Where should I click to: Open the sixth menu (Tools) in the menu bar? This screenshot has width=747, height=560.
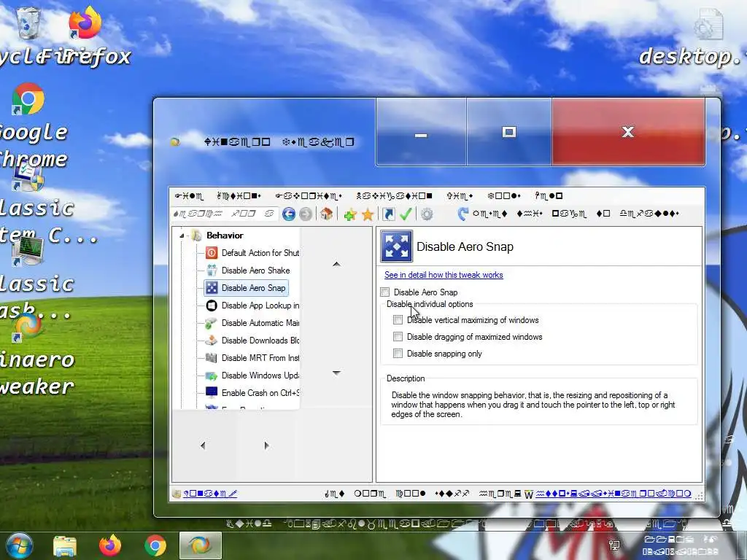pyautogui.click(x=504, y=195)
